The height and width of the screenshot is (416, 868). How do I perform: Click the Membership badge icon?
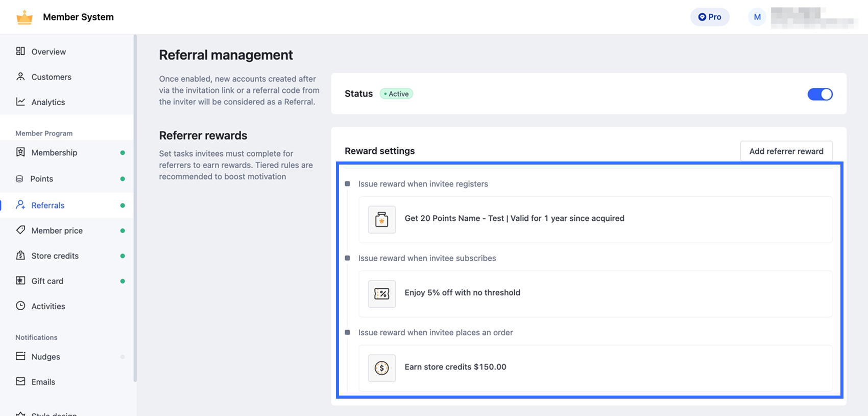(20, 152)
